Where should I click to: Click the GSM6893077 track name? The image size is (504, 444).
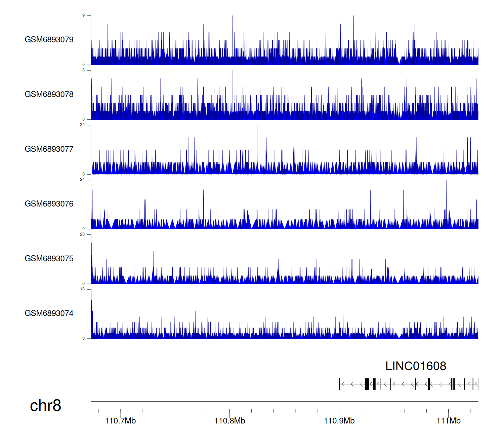49,149
